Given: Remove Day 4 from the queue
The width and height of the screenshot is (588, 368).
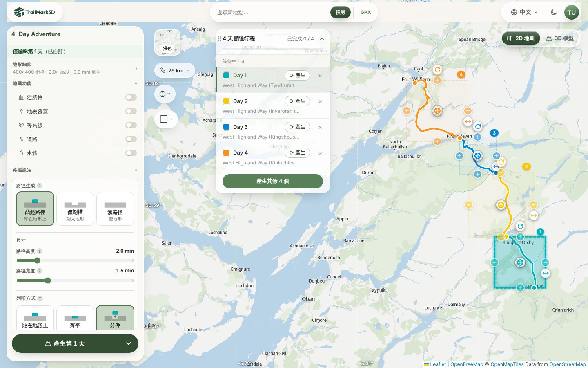Looking at the screenshot, I should pyautogui.click(x=320, y=153).
